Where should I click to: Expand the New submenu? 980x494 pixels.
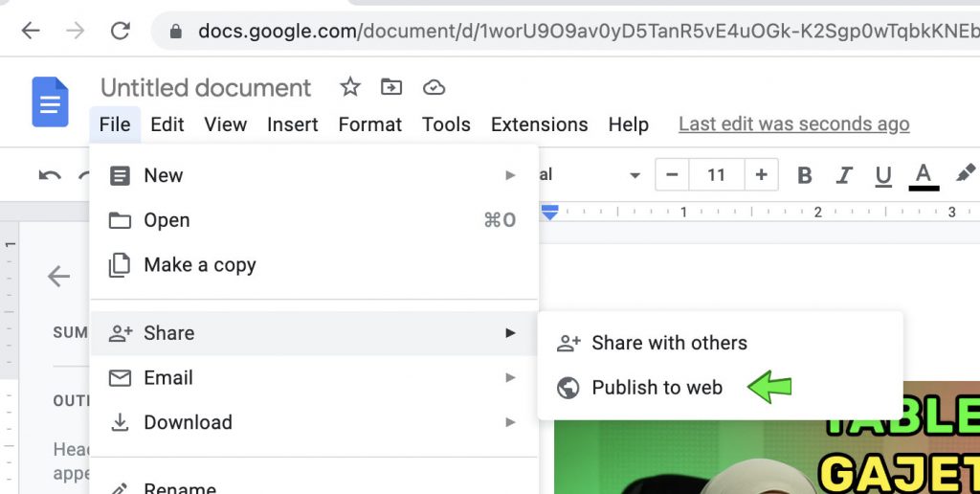tap(314, 175)
